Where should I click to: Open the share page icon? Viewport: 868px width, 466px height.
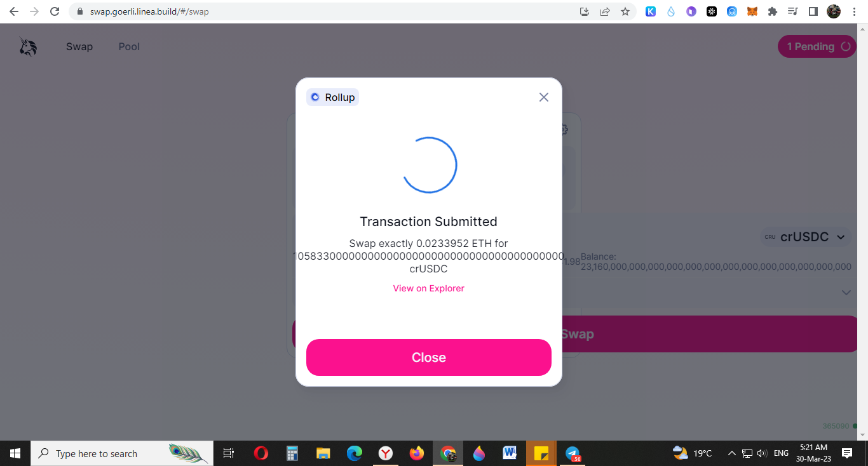click(x=605, y=11)
